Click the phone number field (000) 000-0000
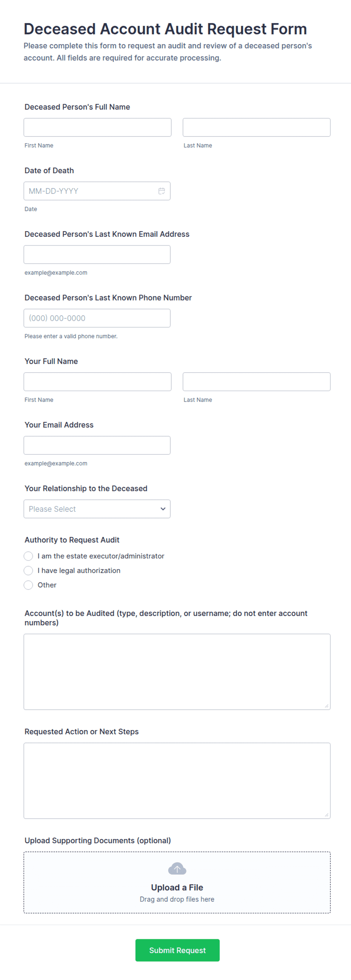This screenshot has height=980, width=351. [97, 318]
